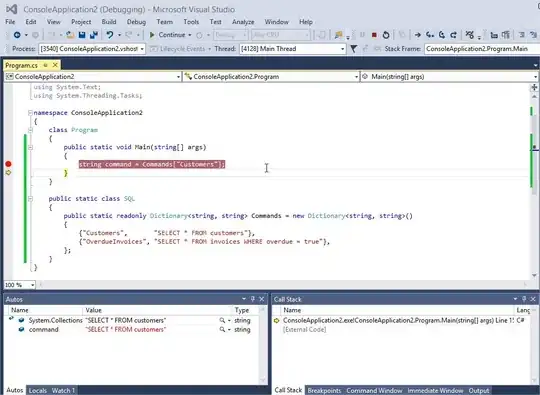Viewport: 540px width, 395px height.
Task: Open the File menu
Action: [10, 22]
